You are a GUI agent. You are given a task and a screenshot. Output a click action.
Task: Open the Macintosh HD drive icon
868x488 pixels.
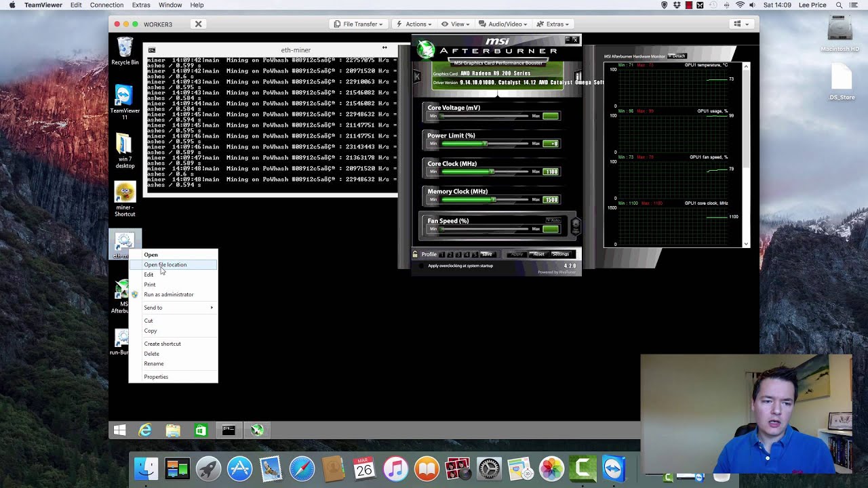tap(840, 34)
